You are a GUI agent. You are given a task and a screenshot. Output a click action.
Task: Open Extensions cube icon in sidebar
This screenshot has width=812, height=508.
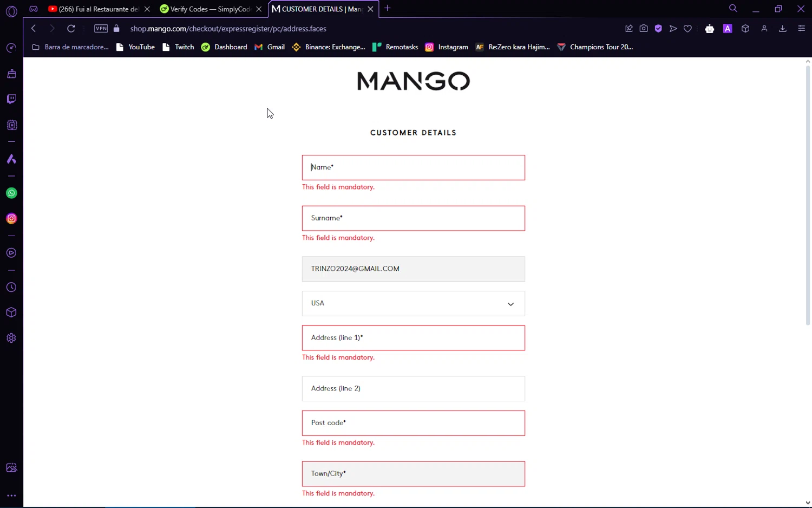tap(11, 312)
